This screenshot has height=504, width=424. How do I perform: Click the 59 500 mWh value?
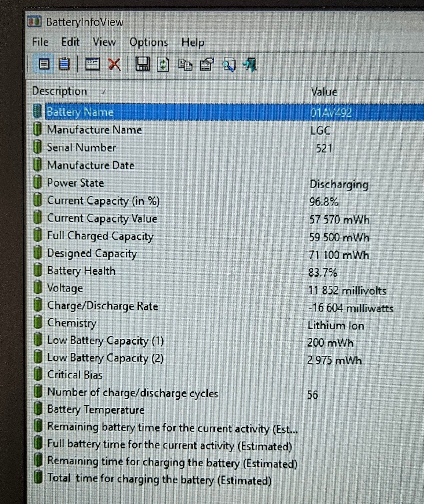coord(339,238)
